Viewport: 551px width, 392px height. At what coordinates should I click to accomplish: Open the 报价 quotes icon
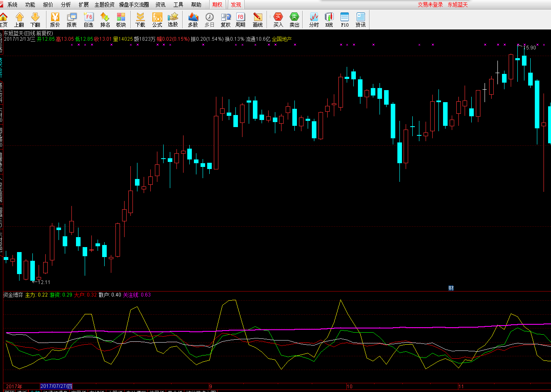(55, 20)
